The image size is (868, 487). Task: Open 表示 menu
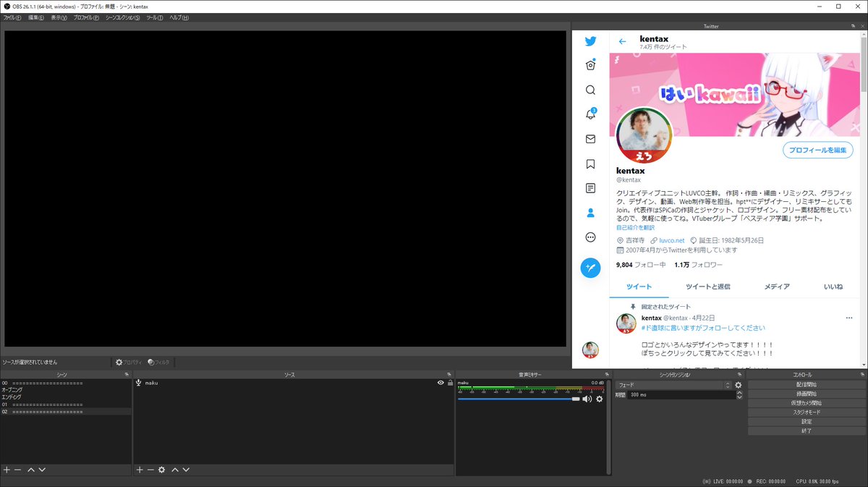59,17
